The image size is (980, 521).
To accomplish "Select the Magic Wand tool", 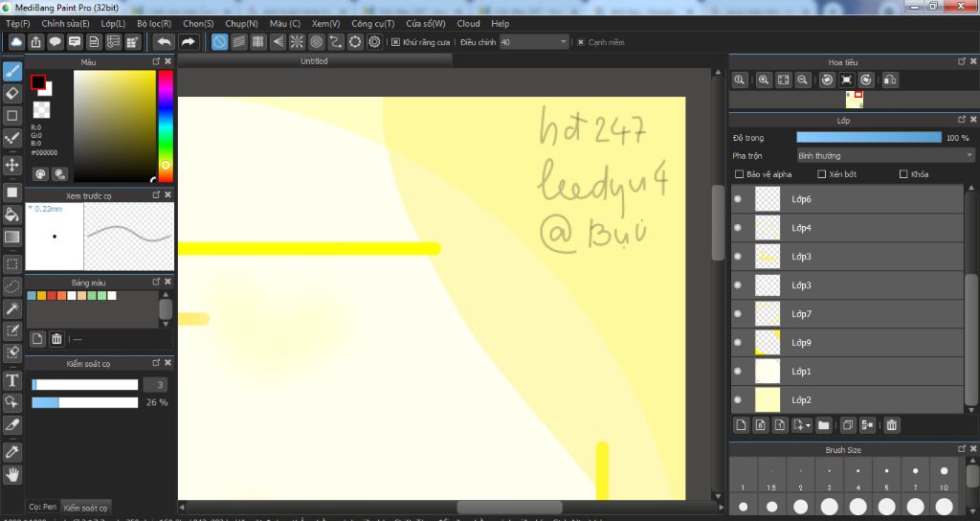I will (x=11, y=309).
